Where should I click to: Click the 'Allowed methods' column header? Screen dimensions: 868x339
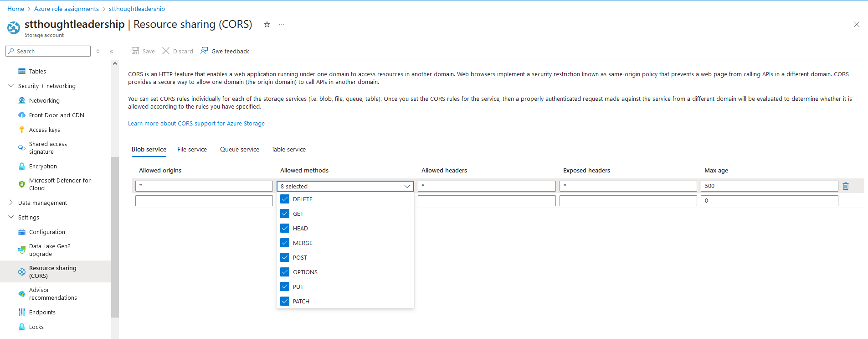pyautogui.click(x=304, y=170)
